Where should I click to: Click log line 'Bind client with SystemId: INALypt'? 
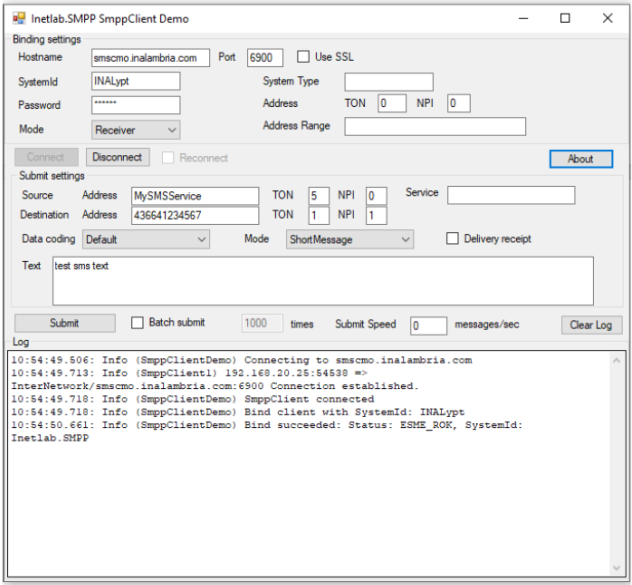(238, 412)
